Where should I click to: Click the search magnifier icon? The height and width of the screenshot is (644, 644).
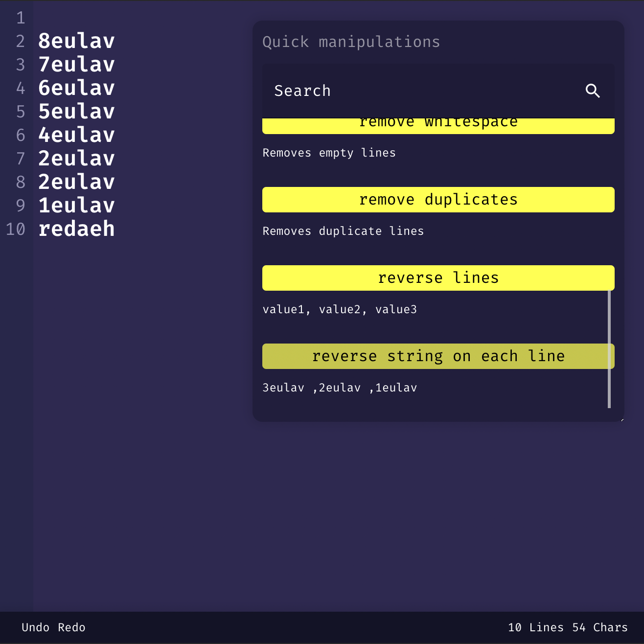(593, 91)
